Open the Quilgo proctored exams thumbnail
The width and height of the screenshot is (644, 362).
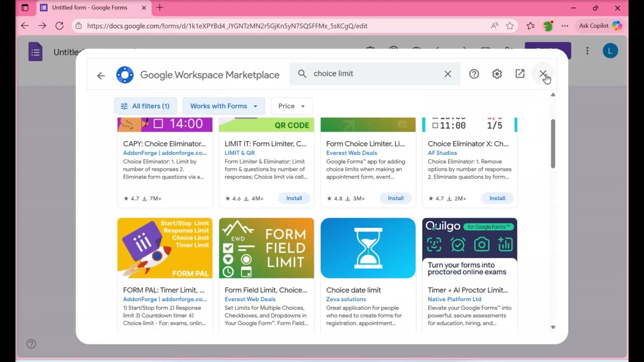point(470,248)
